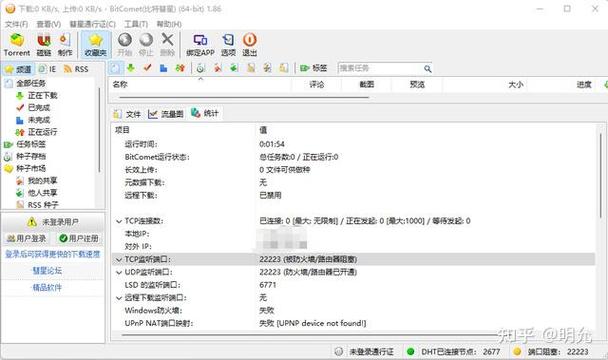Click the blue uncompleted filter icon in toolbar
Image resolution: width=608 pixels, height=360 pixels.
164,68
